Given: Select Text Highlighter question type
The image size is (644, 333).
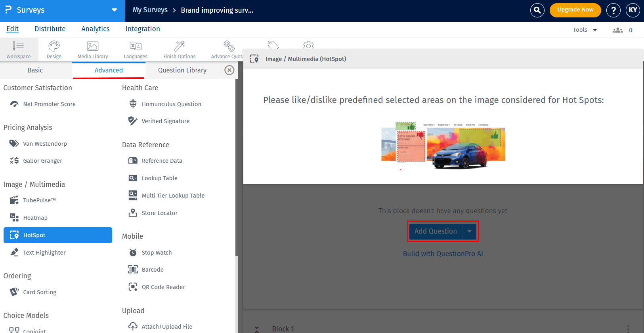Looking at the screenshot, I should tap(38, 253).
